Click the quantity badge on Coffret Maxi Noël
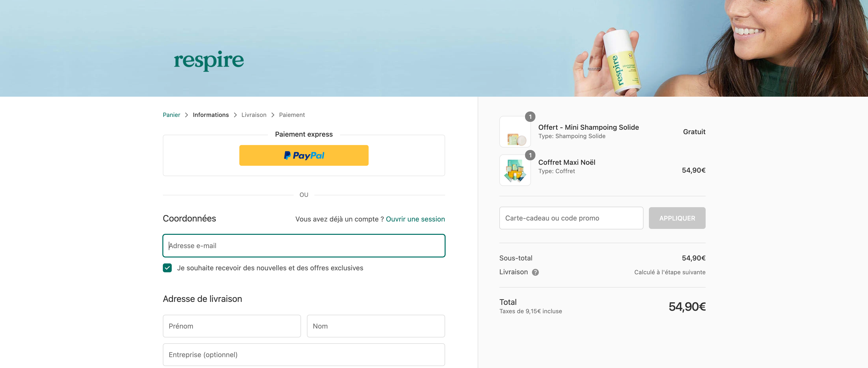The height and width of the screenshot is (368, 868). coord(530,155)
